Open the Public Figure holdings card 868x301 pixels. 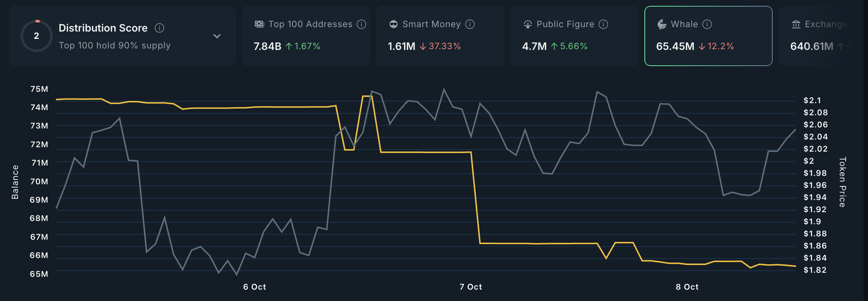[x=574, y=36]
